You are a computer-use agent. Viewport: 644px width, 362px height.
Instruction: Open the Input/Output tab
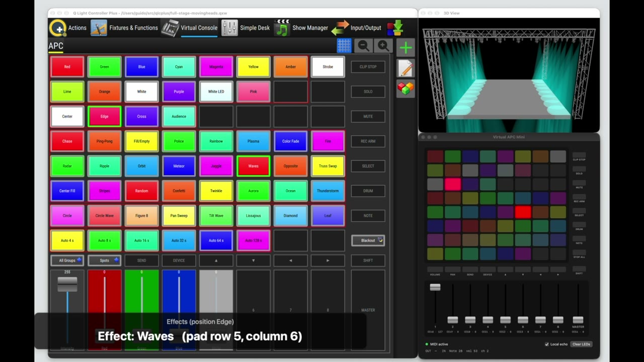(x=356, y=28)
